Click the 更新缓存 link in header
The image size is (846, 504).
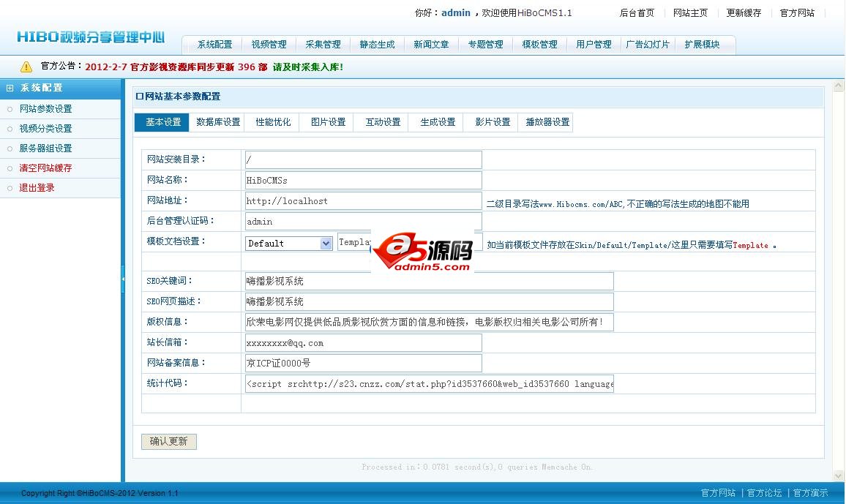[x=744, y=13]
